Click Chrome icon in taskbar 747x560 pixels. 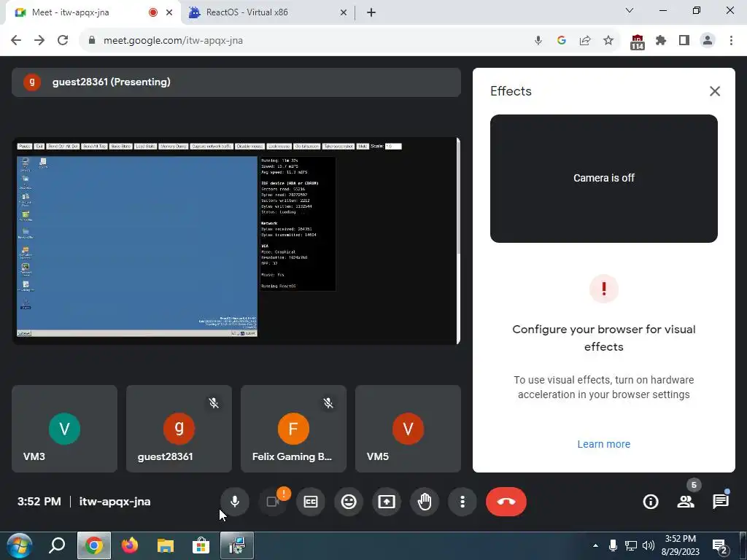coord(94,545)
